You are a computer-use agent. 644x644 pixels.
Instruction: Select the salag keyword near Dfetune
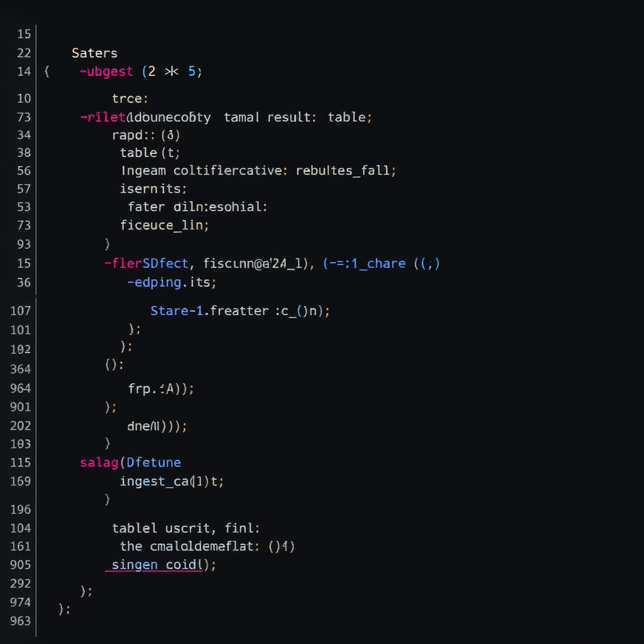pyautogui.click(x=99, y=462)
